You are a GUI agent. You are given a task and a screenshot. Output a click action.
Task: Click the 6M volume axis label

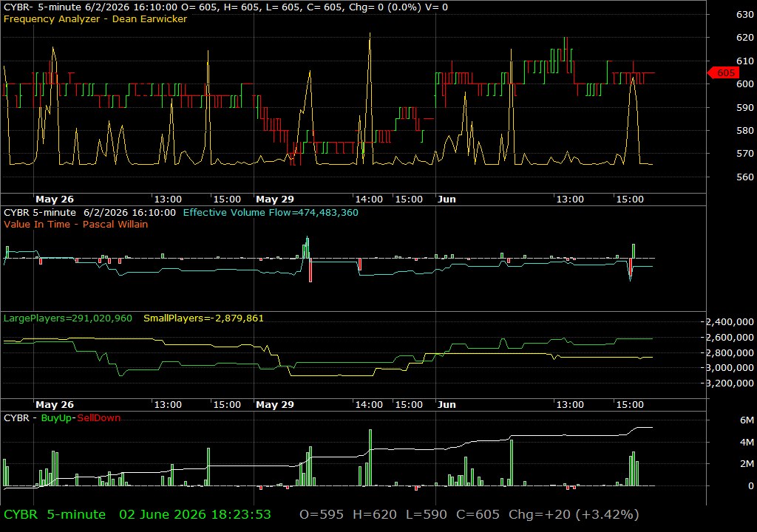click(747, 420)
